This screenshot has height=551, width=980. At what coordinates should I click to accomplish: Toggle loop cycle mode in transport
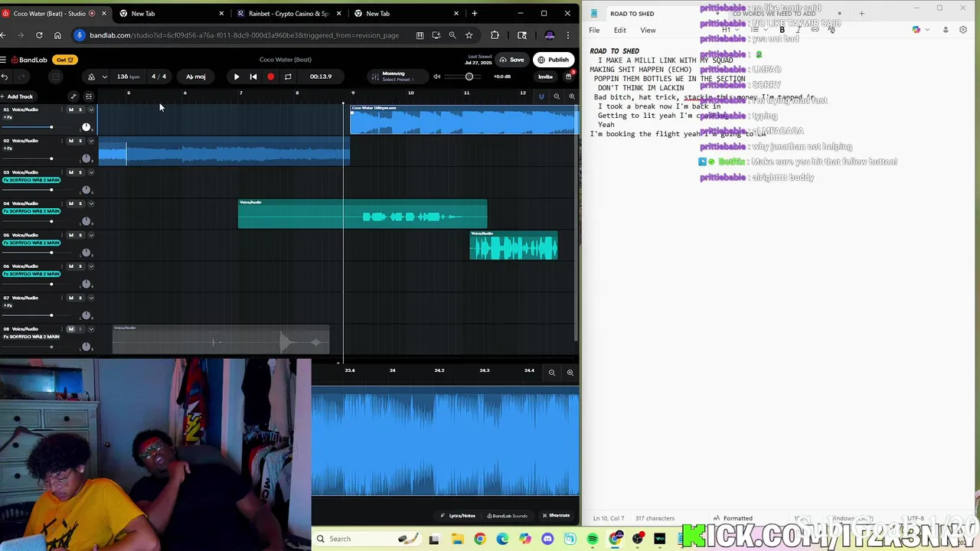point(288,77)
